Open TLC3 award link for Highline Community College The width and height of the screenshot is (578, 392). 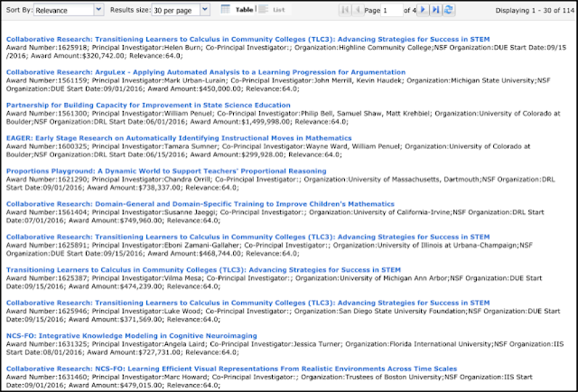(x=247, y=39)
